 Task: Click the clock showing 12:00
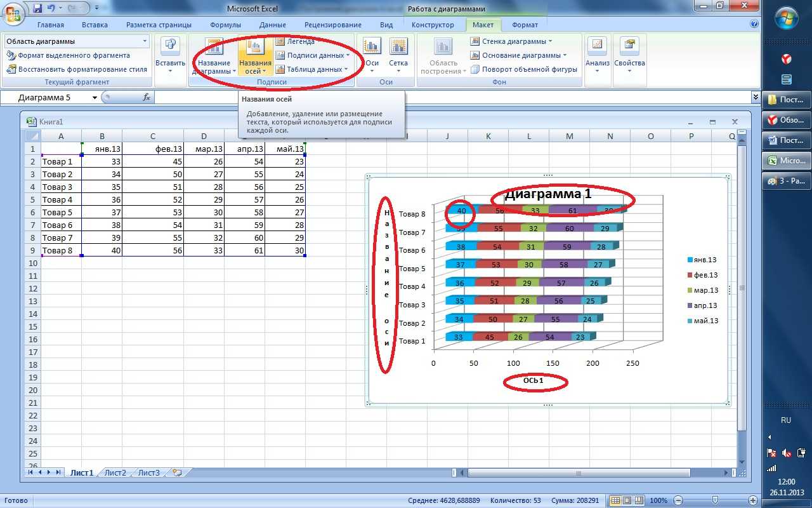[787, 482]
